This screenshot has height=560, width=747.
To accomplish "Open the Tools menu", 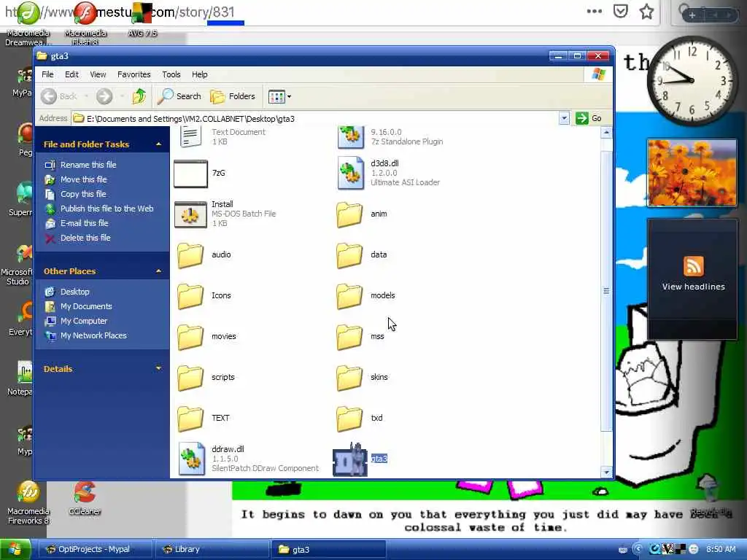I will point(171,74).
